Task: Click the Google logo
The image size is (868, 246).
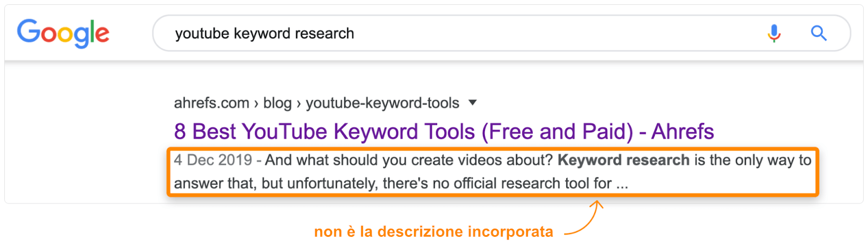Action: [x=63, y=33]
